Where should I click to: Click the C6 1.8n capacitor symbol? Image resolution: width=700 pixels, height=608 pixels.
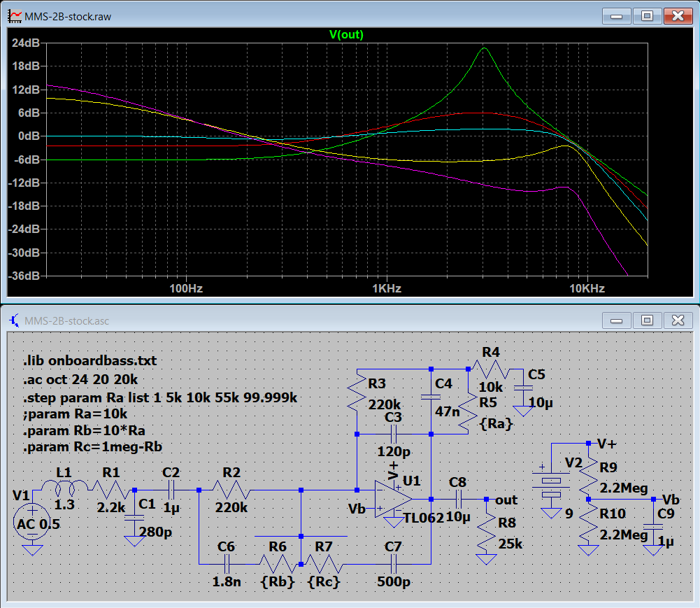point(227,564)
